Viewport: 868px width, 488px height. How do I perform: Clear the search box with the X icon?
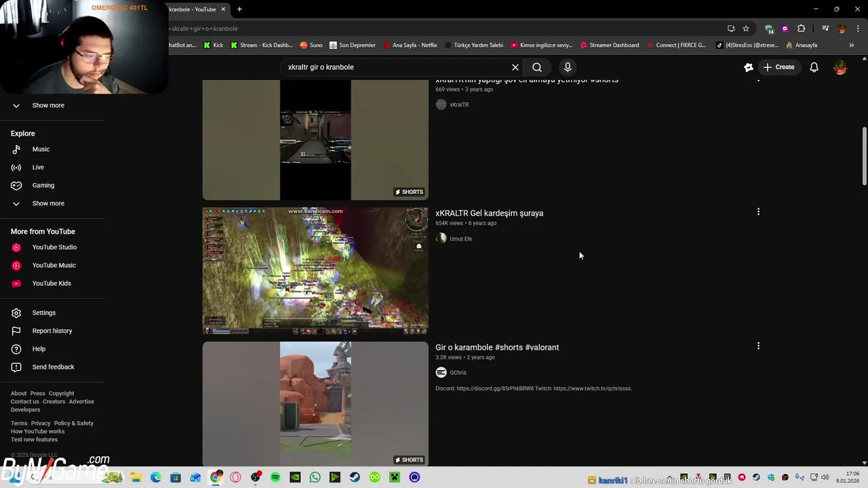click(515, 67)
